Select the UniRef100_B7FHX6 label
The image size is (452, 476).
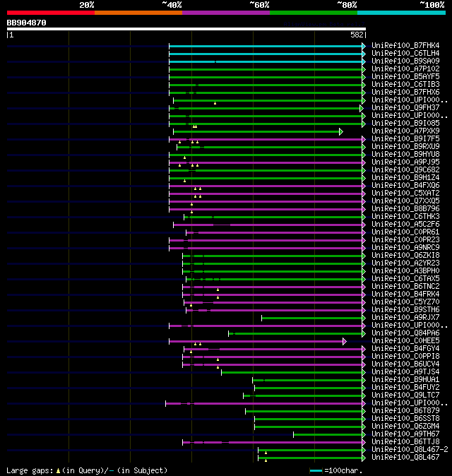(x=405, y=93)
